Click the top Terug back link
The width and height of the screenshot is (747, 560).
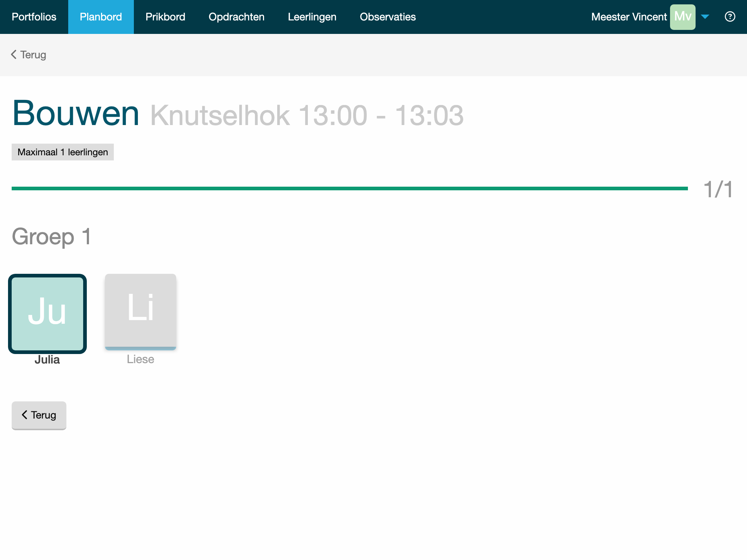pyautogui.click(x=28, y=55)
